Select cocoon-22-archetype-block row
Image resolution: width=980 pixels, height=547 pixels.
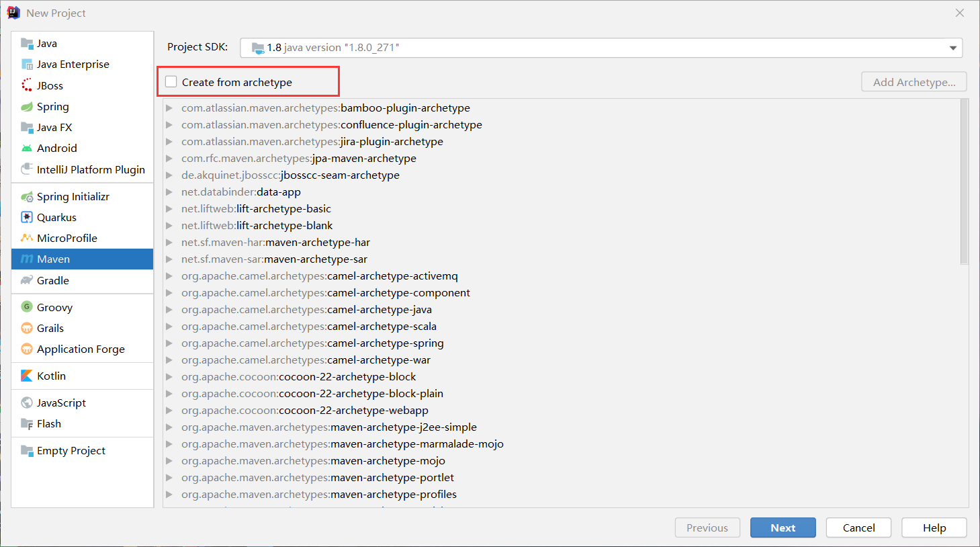(x=562, y=376)
